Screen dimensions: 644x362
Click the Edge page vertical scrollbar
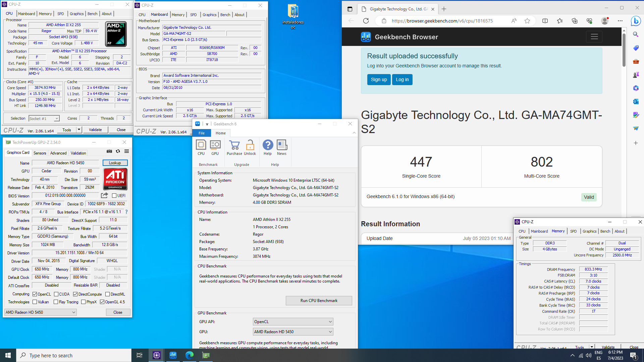click(x=624, y=50)
